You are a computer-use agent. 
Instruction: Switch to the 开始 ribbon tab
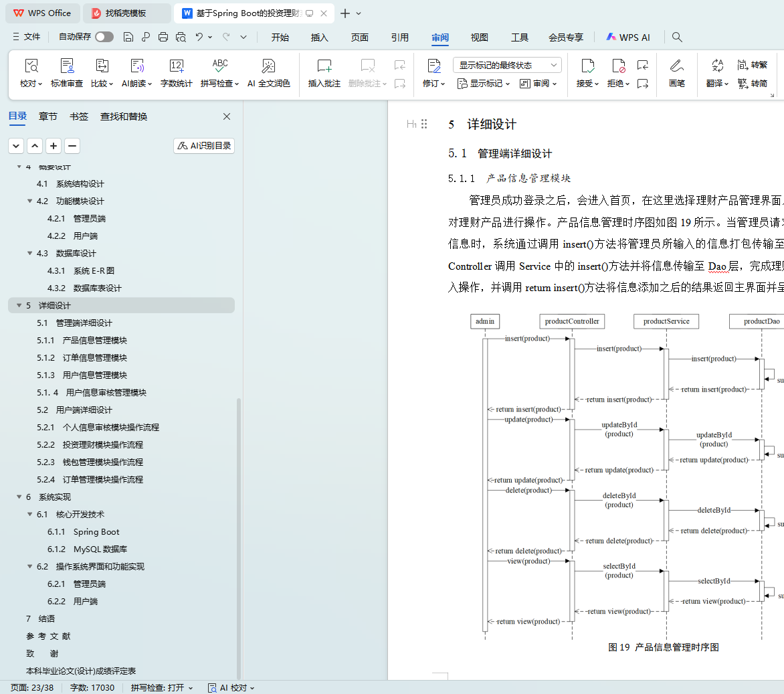click(280, 37)
